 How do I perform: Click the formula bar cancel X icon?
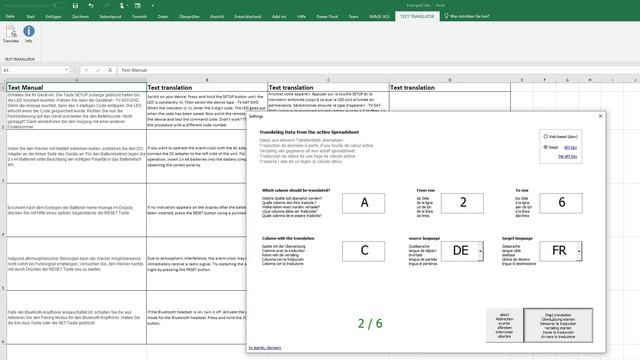coord(86,70)
